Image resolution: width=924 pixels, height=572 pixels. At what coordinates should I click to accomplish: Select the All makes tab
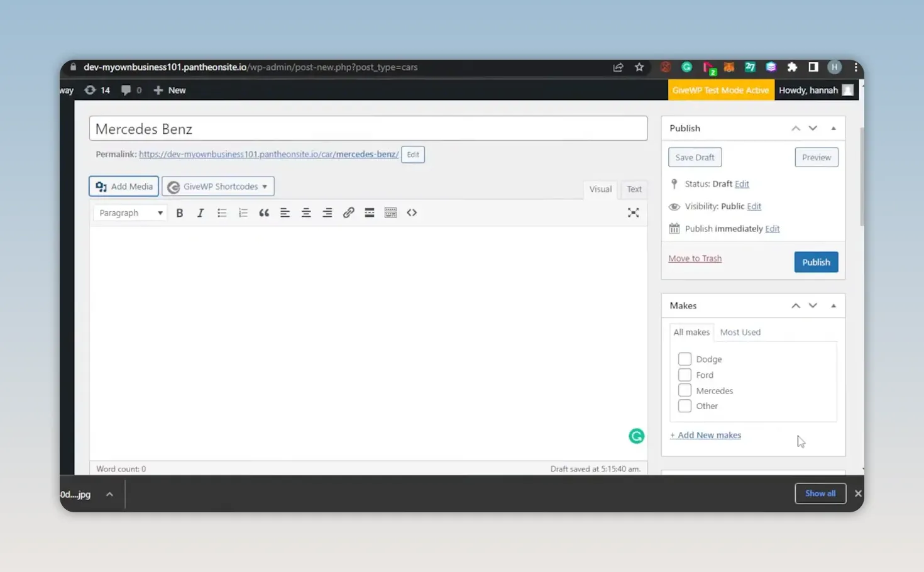(x=691, y=332)
